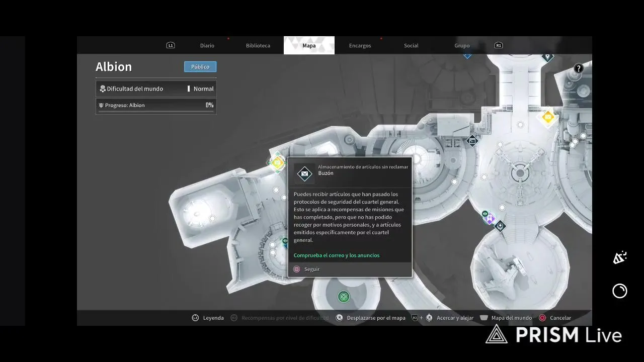Open the question mark help icon
Viewport: 644px width, 362px height.
click(578, 68)
